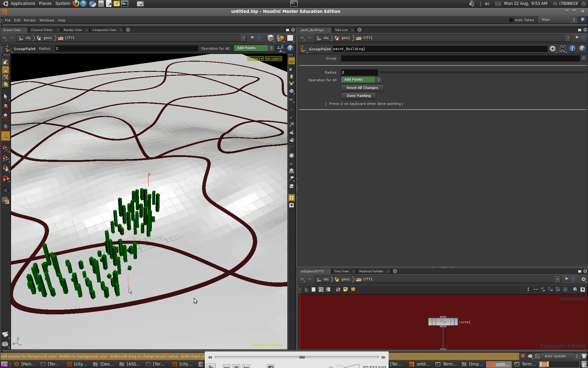Toggle bypass flag on curve1 node
The image size is (588, 368).
pyautogui.click(x=430, y=322)
